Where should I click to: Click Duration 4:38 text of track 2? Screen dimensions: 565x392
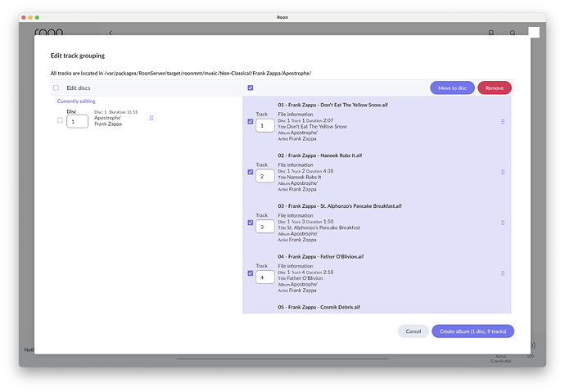(x=319, y=171)
